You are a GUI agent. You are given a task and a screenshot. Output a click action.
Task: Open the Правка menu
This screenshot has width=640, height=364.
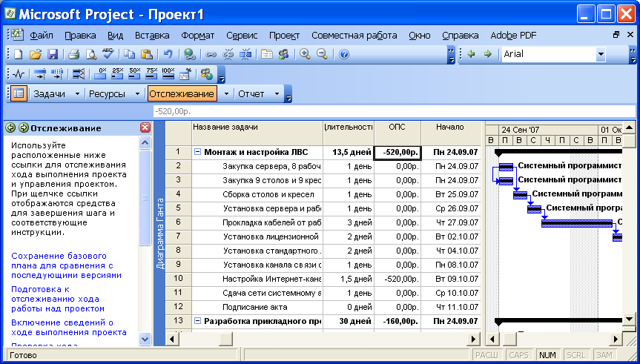pyautogui.click(x=80, y=36)
